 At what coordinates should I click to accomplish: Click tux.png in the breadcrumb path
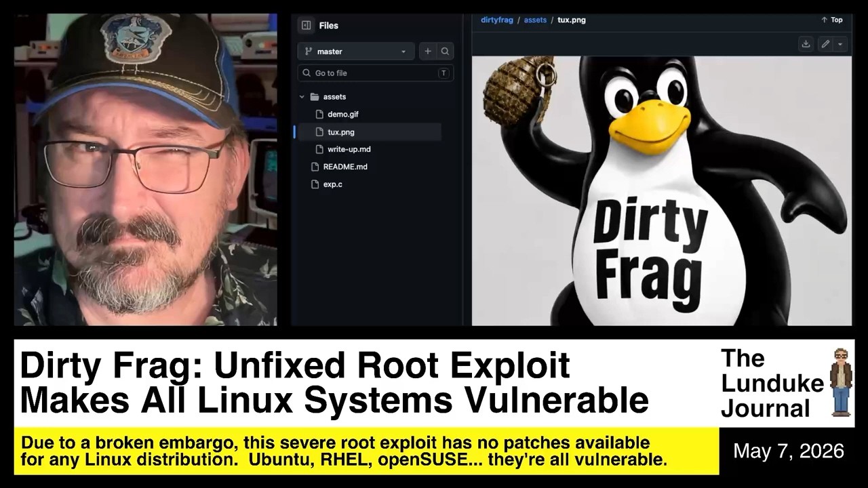[572, 20]
